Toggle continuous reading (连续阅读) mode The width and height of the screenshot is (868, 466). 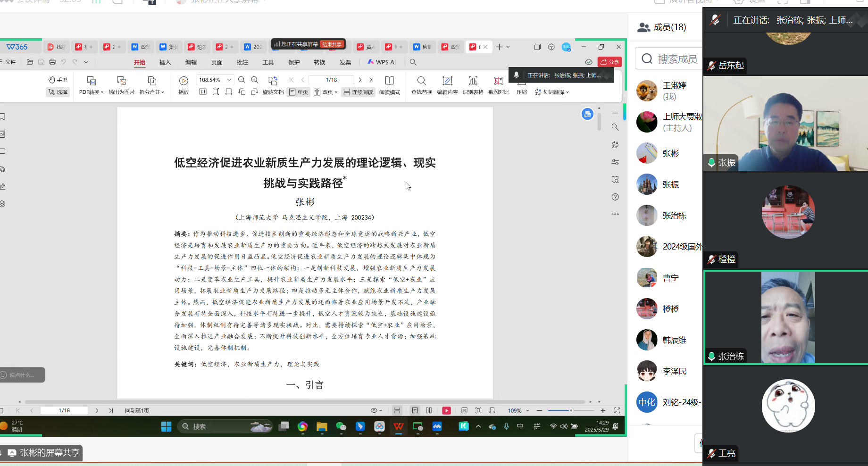click(359, 92)
